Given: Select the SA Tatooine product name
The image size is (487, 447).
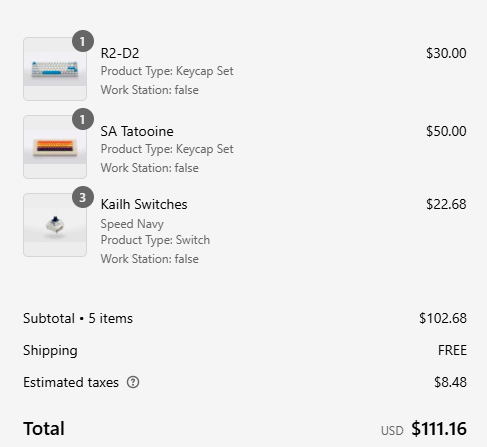Looking at the screenshot, I should tap(137, 131).
